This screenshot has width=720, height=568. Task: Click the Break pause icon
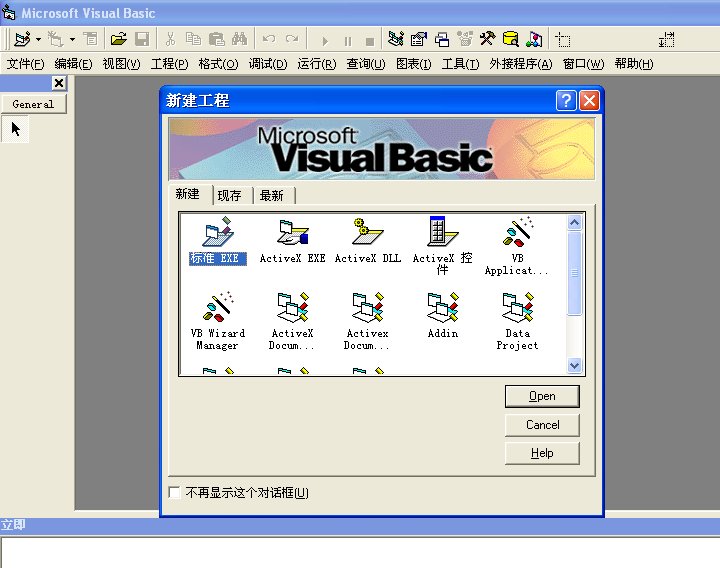[348, 41]
